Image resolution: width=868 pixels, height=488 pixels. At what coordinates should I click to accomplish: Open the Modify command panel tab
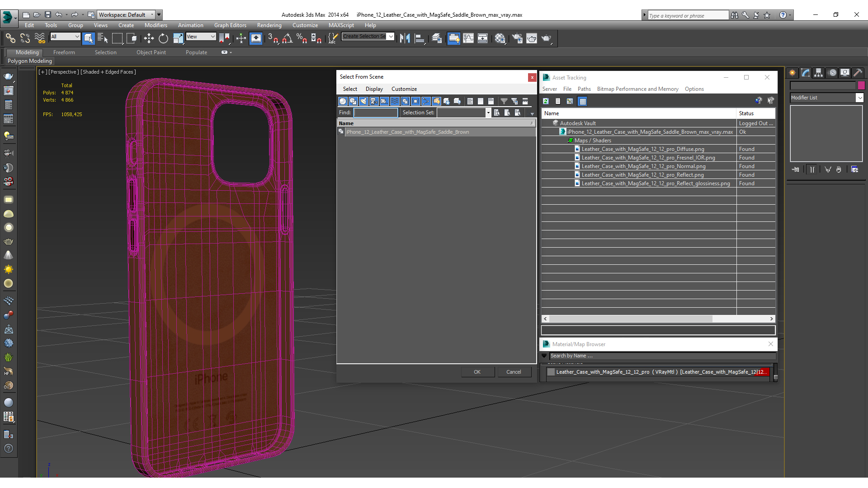click(x=806, y=73)
